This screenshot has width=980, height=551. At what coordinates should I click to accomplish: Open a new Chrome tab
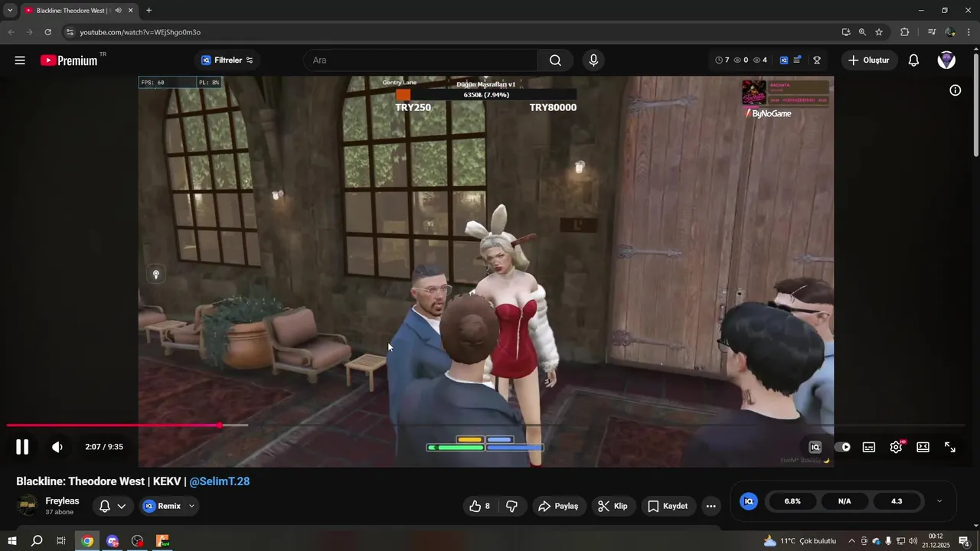click(x=149, y=11)
